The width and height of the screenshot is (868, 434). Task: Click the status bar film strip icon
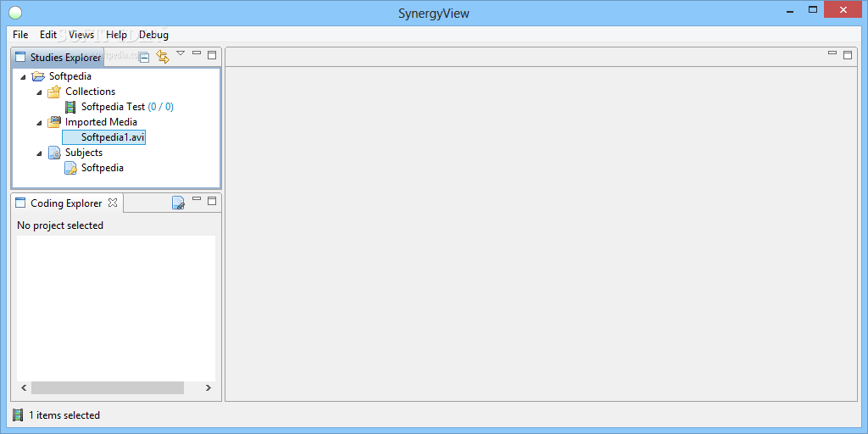coord(19,415)
